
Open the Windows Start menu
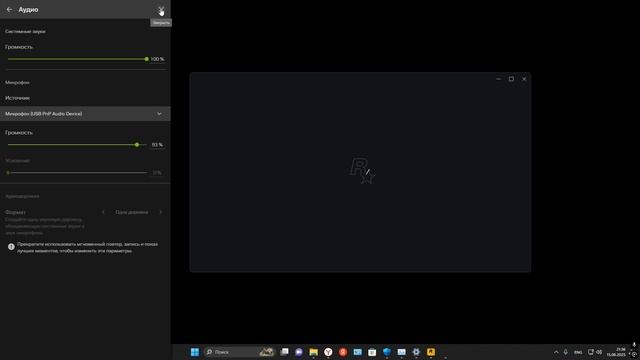195,352
